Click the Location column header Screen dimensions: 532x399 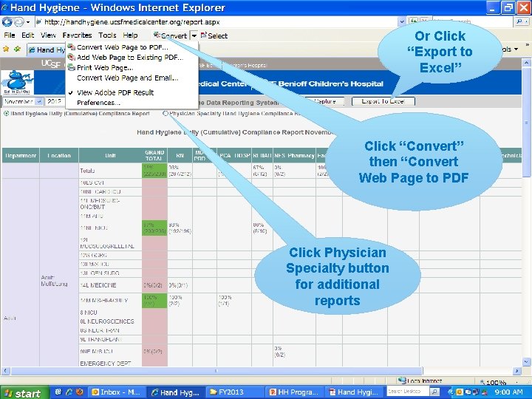coord(59,156)
